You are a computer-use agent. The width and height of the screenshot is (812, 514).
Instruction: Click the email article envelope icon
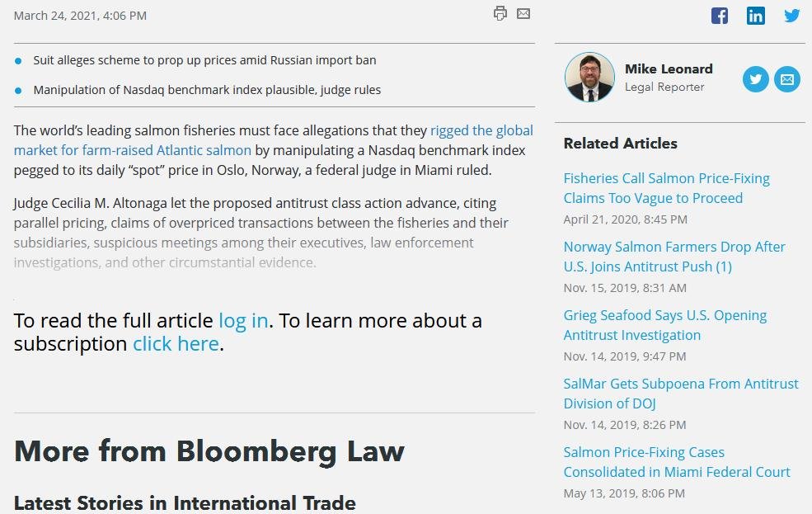[x=523, y=13]
